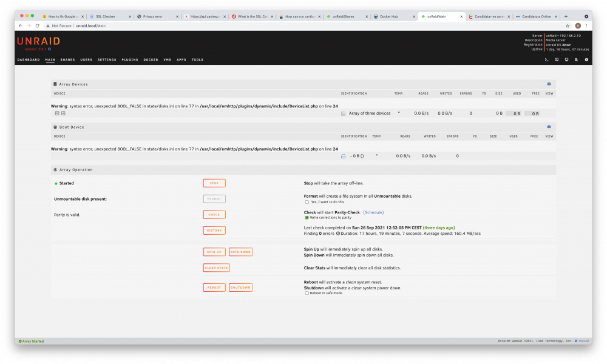Click the Stop array button
Screen dimensions: 607x364
pyautogui.click(x=214, y=183)
